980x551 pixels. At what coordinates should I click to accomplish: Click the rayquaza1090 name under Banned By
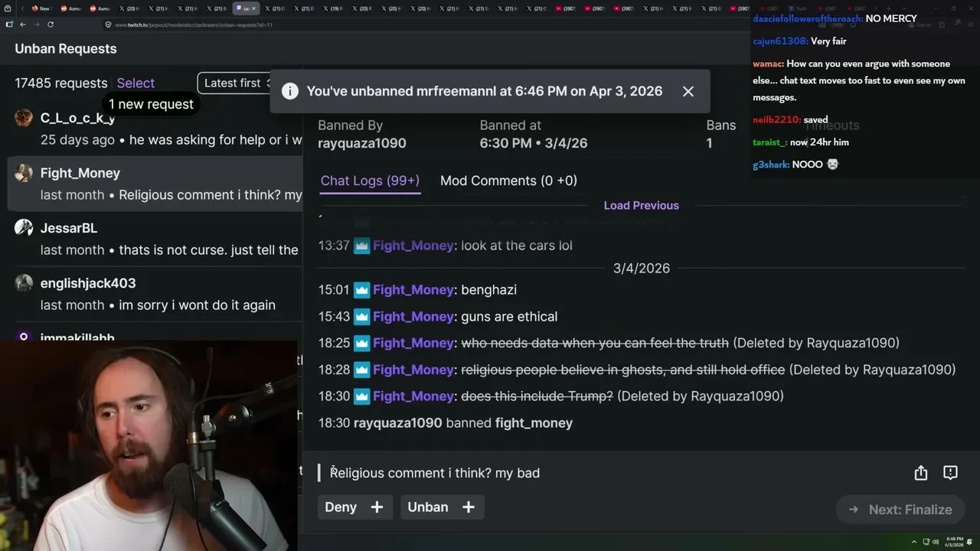click(x=362, y=143)
